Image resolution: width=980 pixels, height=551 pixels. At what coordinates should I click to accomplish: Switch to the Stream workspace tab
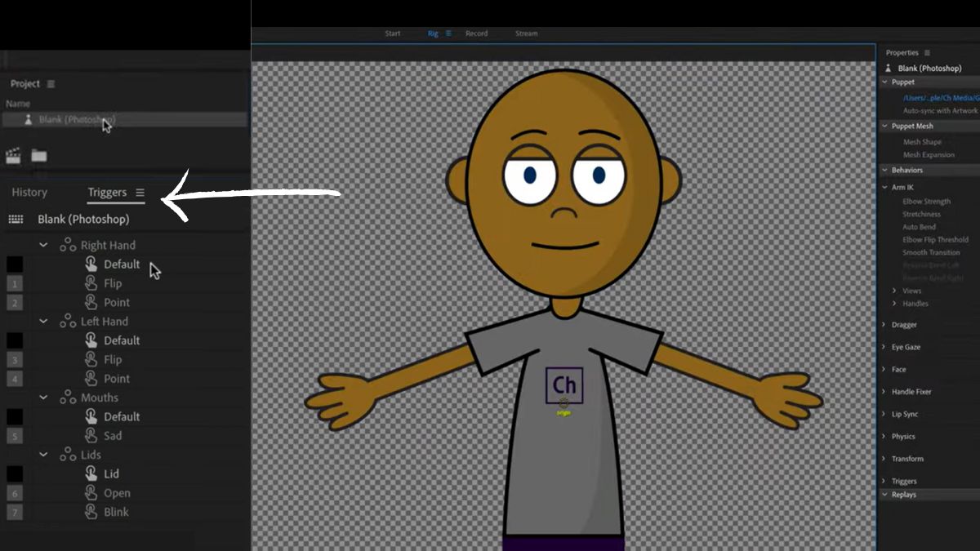pyautogui.click(x=527, y=33)
